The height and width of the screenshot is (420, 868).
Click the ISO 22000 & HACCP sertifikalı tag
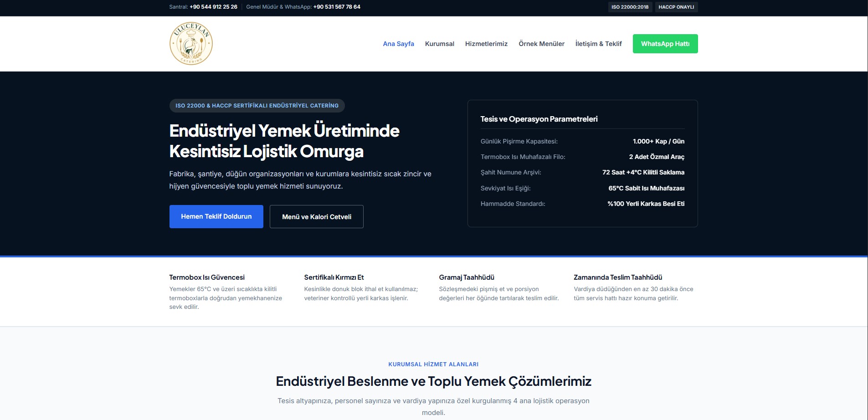click(257, 106)
